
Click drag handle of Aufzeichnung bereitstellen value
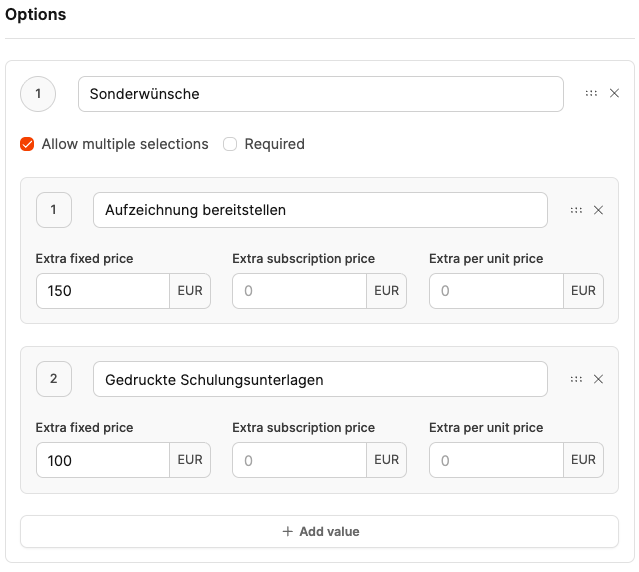[576, 210]
